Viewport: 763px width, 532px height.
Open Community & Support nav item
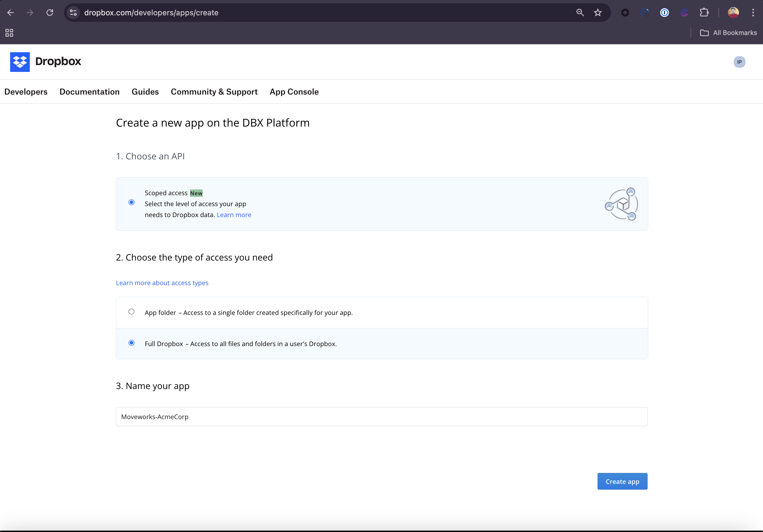pos(214,92)
